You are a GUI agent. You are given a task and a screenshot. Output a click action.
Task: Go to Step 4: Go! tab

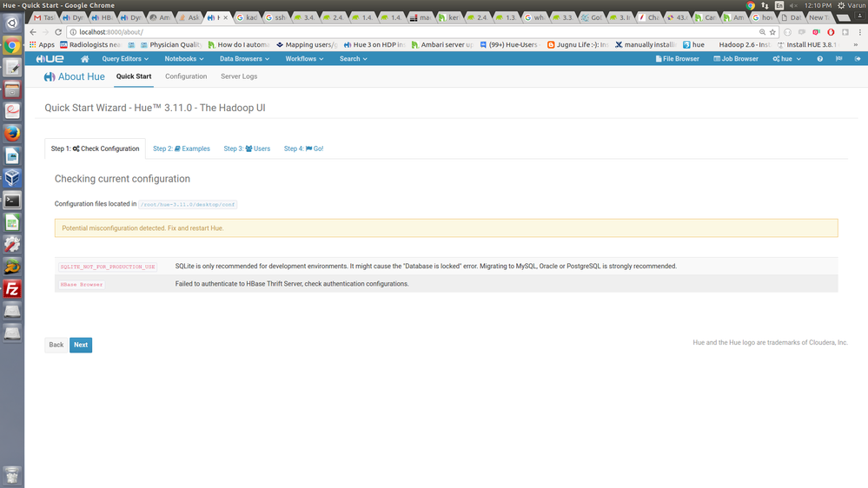tap(303, 148)
